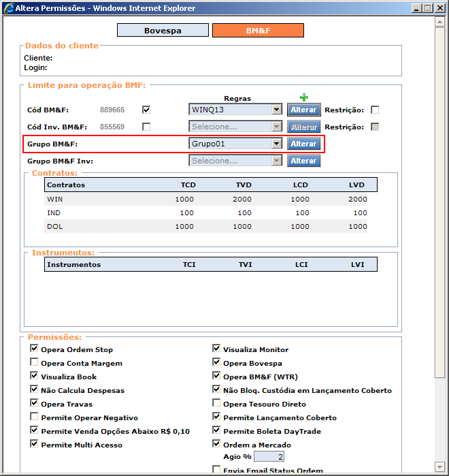This screenshot has height=476, width=449.
Task: Enable Permite Operar Negativo
Action: tap(34, 416)
